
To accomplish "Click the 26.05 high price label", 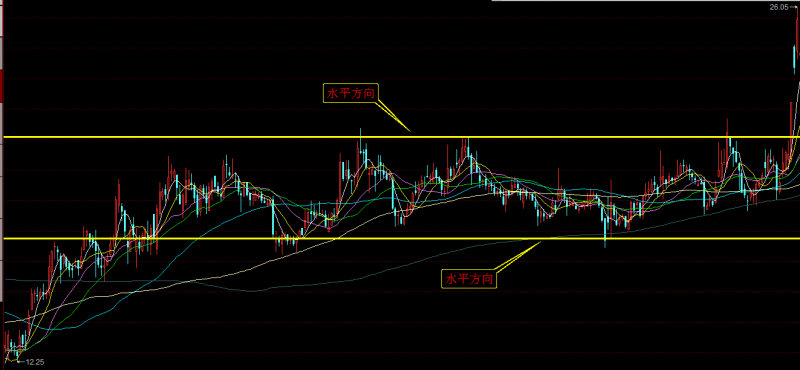I will pyautogui.click(x=778, y=7).
